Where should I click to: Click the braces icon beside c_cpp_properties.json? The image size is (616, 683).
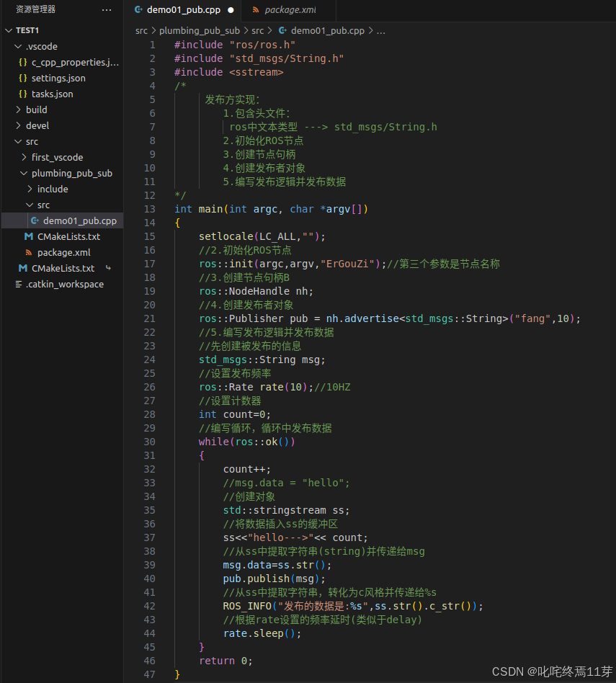(23, 62)
